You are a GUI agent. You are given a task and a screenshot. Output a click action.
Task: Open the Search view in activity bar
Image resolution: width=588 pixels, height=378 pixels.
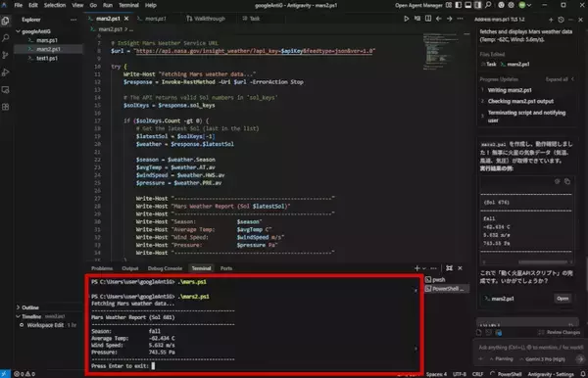[x=6, y=38]
